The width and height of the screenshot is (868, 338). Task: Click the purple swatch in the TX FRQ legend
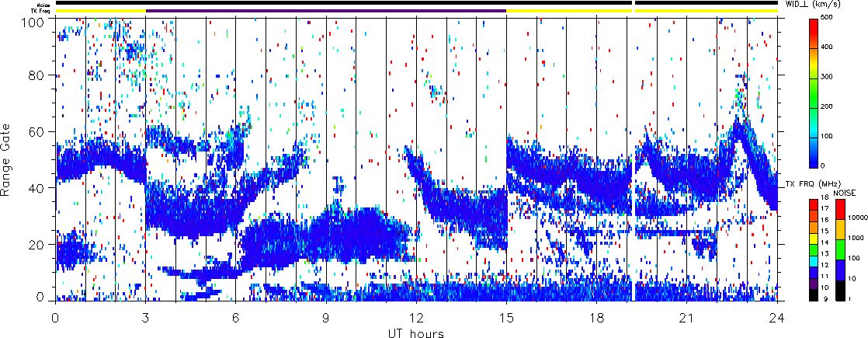coord(814,284)
